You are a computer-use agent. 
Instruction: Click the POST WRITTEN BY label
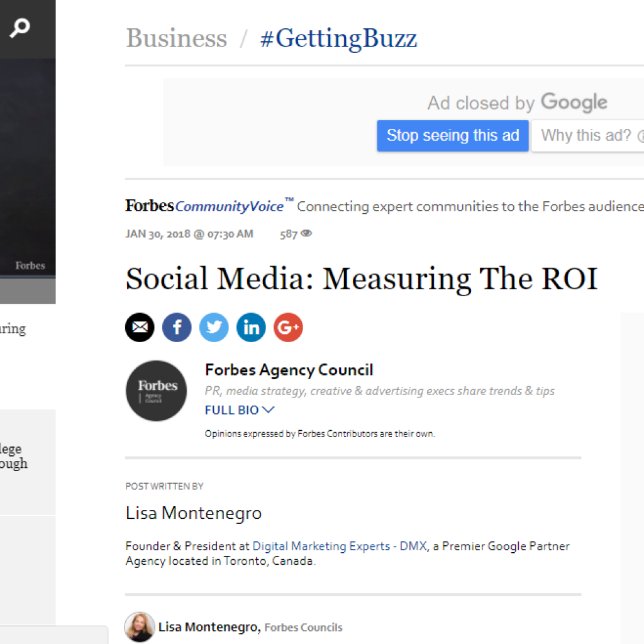pyautogui.click(x=164, y=486)
